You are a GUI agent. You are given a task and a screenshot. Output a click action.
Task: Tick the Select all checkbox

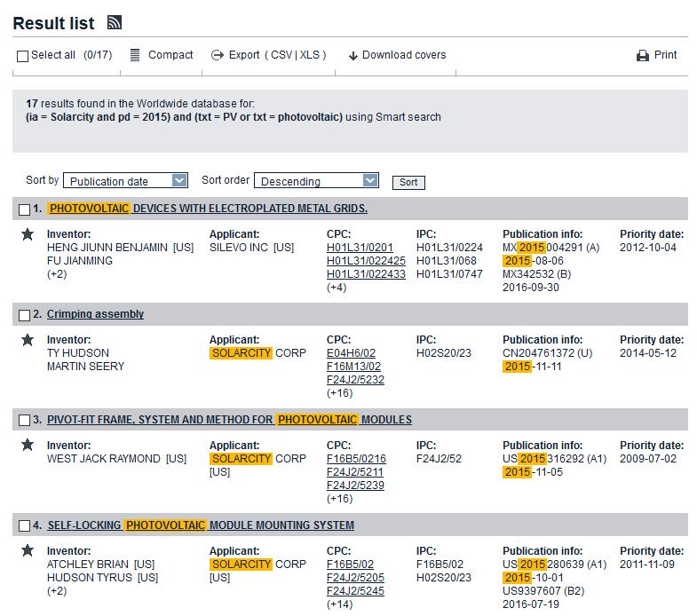pos(22,56)
